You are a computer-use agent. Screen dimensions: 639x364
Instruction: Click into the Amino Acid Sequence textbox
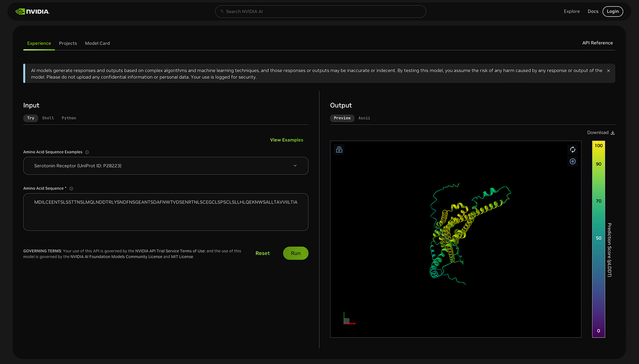tap(166, 212)
